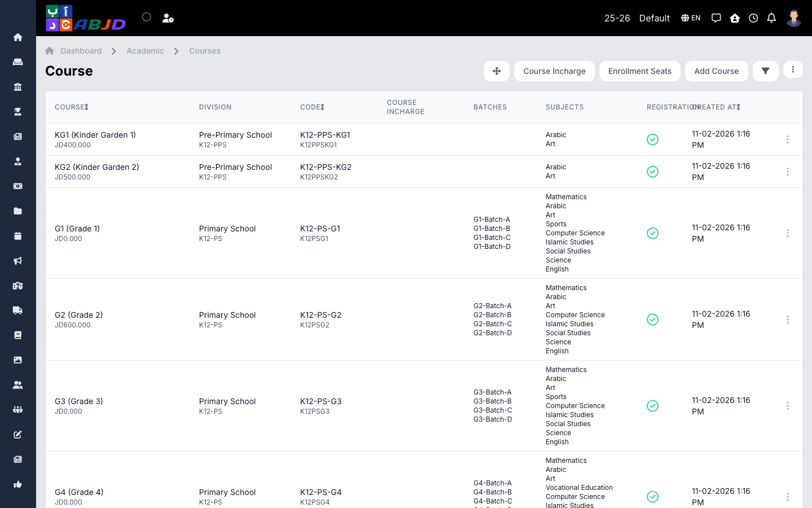Click the building alert sidebar icon

coord(17,286)
